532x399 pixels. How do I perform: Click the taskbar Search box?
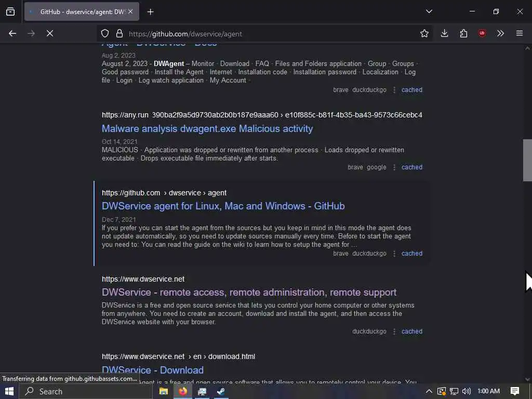[86, 391]
